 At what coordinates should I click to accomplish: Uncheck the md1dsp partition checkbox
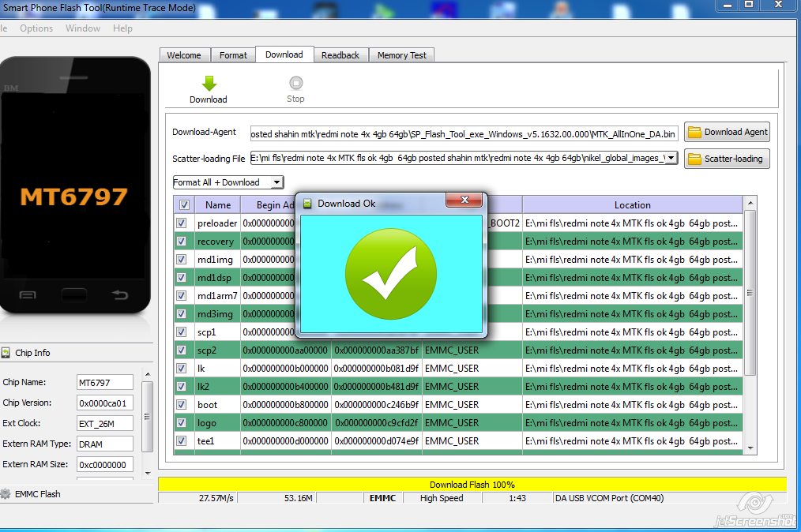pos(182,277)
